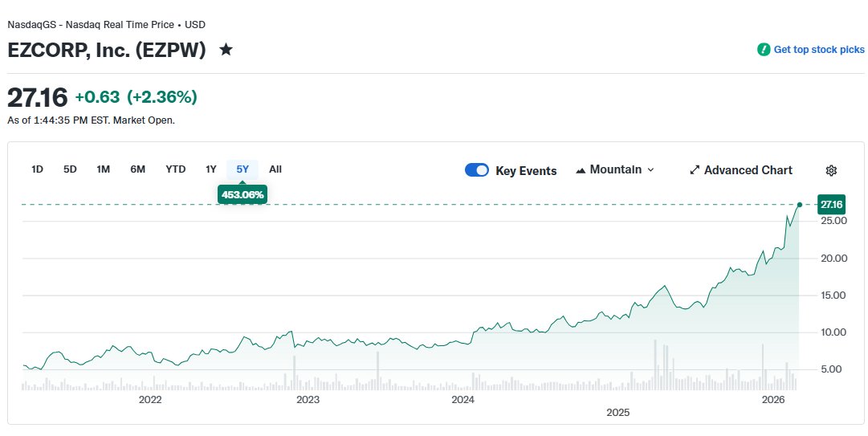The image size is (868, 436).
Task: Click the 25.00 y-axis label
Action: tap(833, 221)
